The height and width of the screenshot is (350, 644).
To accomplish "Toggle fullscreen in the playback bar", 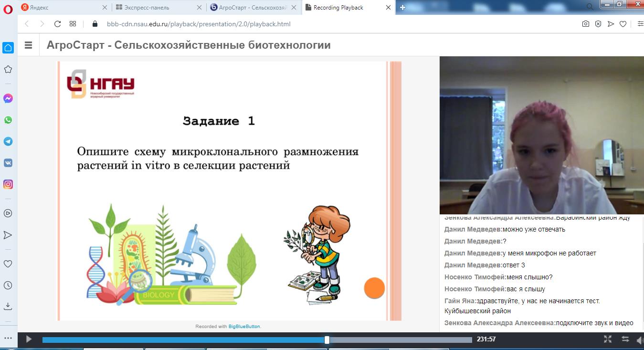I will (x=608, y=339).
